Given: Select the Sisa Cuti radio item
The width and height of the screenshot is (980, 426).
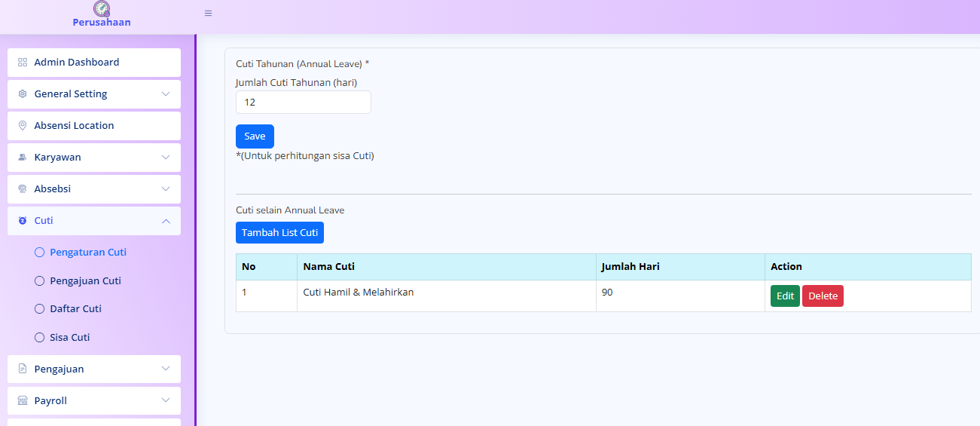Looking at the screenshot, I should point(40,338).
